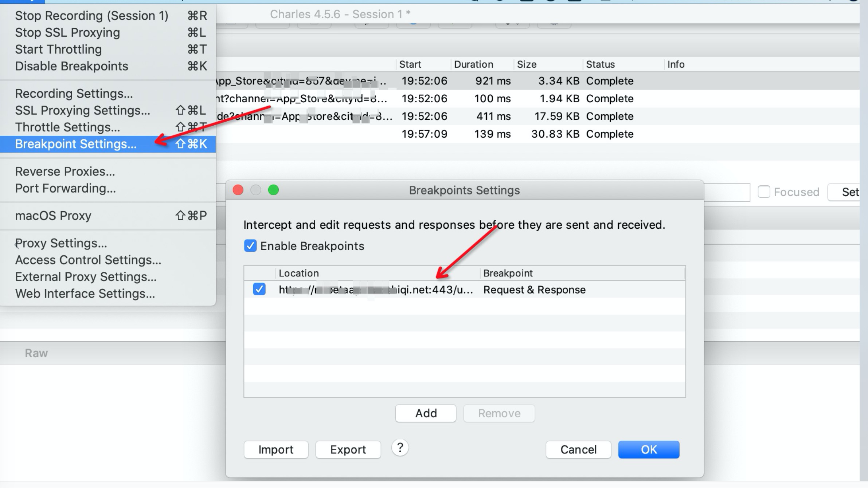The width and height of the screenshot is (868, 488).
Task: Switch to the Raw tab
Action: 36,353
